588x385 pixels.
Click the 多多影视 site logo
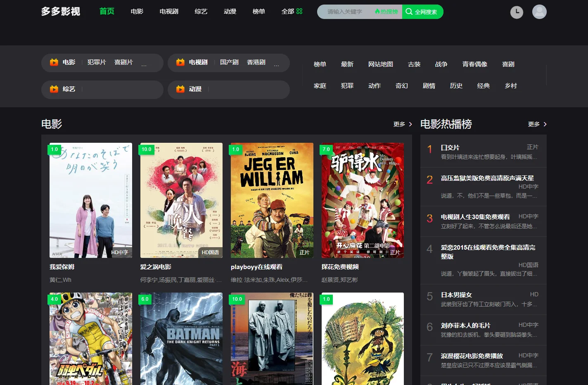pyautogui.click(x=61, y=12)
